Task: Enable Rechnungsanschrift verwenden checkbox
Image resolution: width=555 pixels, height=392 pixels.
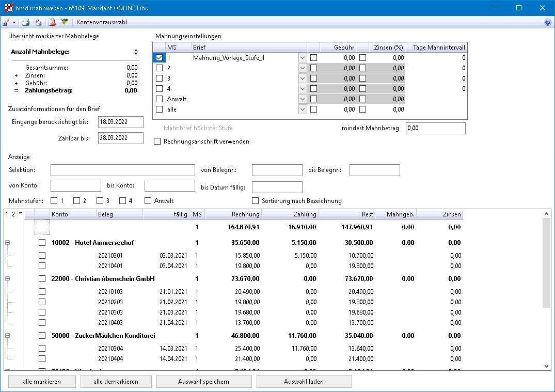Action: click(x=157, y=142)
